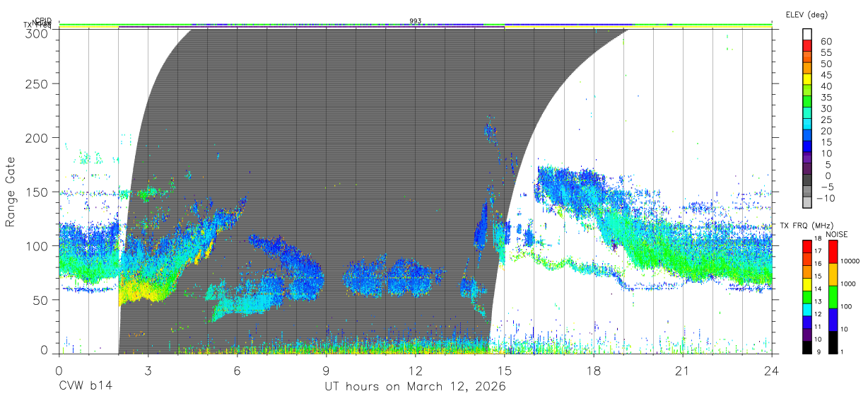Click the '45' label on the ELEV scale
The height and width of the screenshot is (401, 868).
pos(826,75)
